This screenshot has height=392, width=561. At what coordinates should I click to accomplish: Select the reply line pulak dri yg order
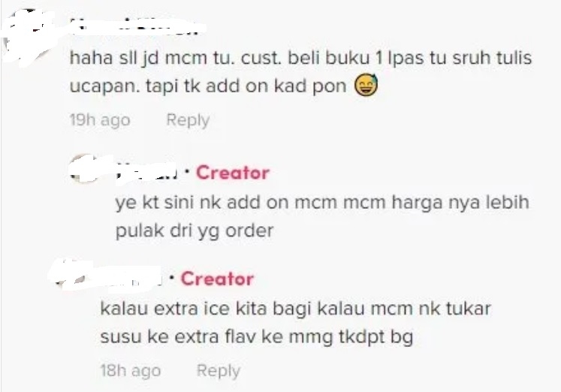click(195, 231)
